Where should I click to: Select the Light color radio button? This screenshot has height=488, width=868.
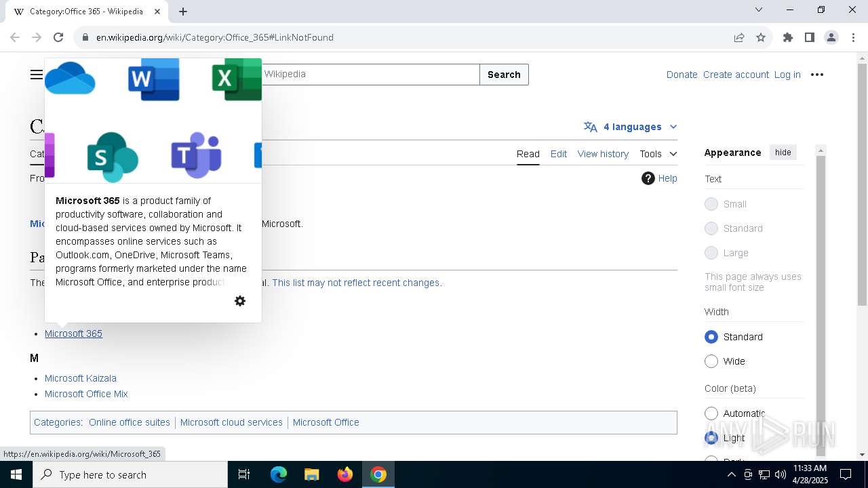[711, 438]
